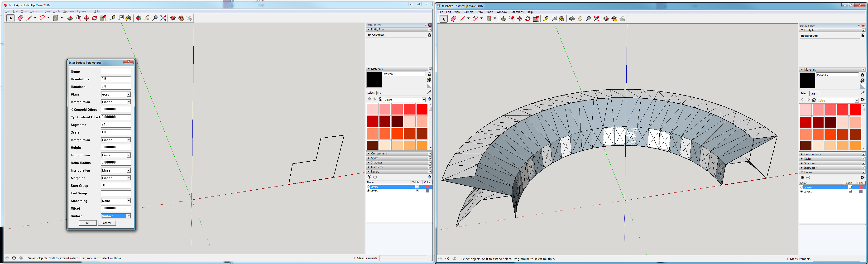
Task: Toggle Layer1 visible checkbox in left window
Action: click(417, 191)
